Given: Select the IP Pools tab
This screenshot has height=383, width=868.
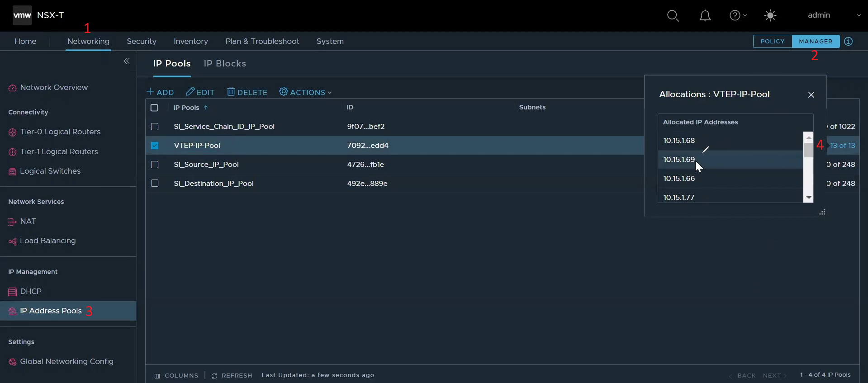Looking at the screenshot, I should coord(172,64).
